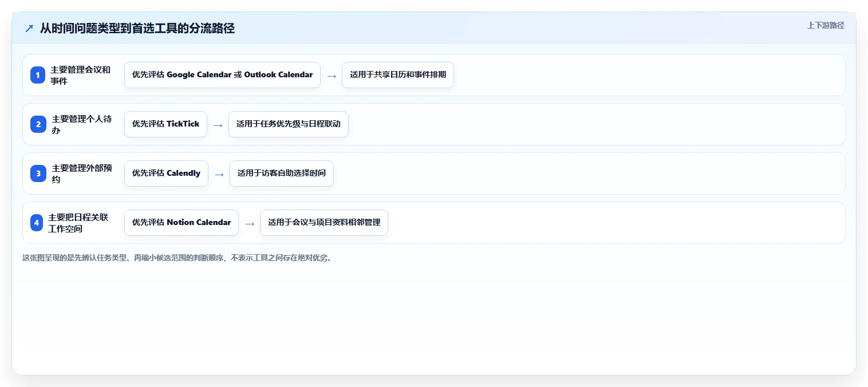This screenshot has width=868, height=387.
Task: Select step number 2 badge
Action: 38,124
